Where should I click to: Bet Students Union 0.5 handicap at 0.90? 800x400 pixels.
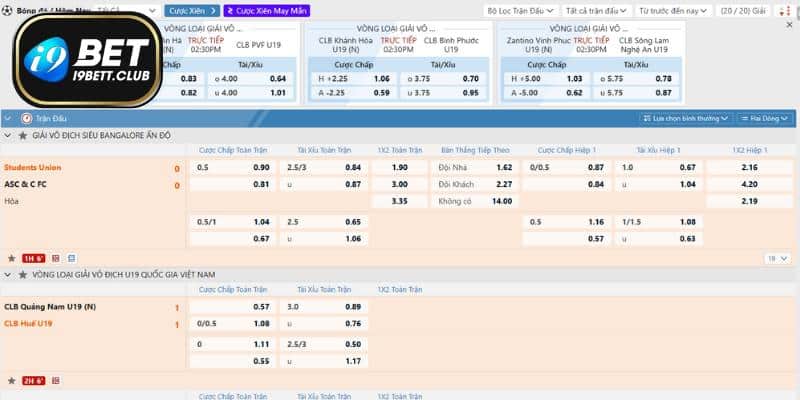233,167
